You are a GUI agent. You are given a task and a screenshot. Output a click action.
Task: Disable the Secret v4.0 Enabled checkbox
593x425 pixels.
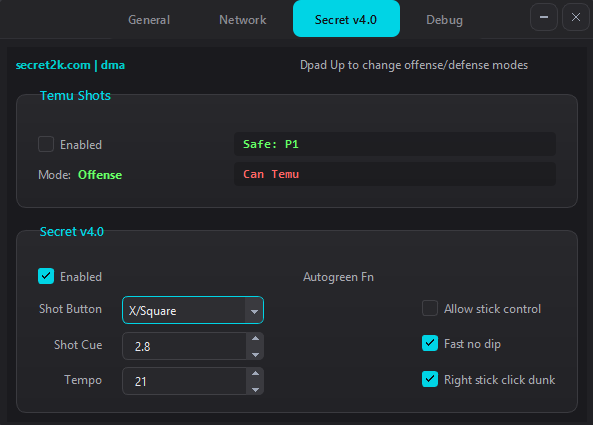point(46,276)
